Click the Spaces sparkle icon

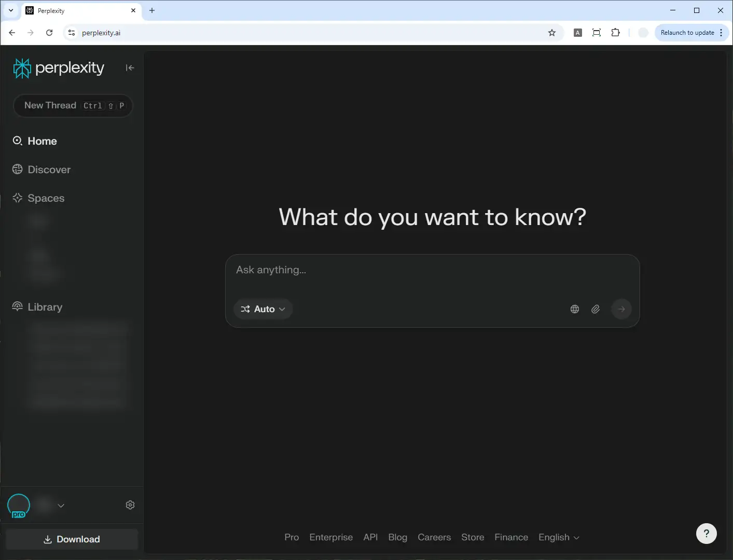tap(18, 198)
